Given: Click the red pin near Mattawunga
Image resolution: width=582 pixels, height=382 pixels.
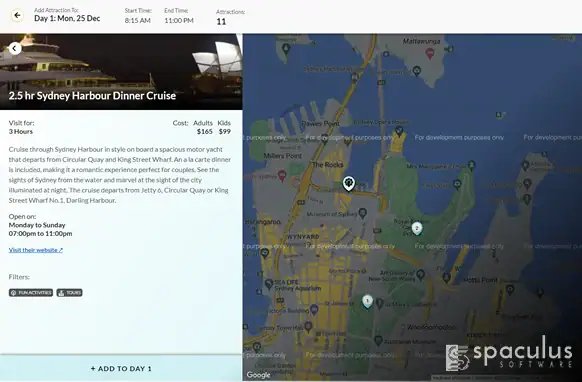Looking at the screenshot, I should pyautogui.click(x=430, y=53).
